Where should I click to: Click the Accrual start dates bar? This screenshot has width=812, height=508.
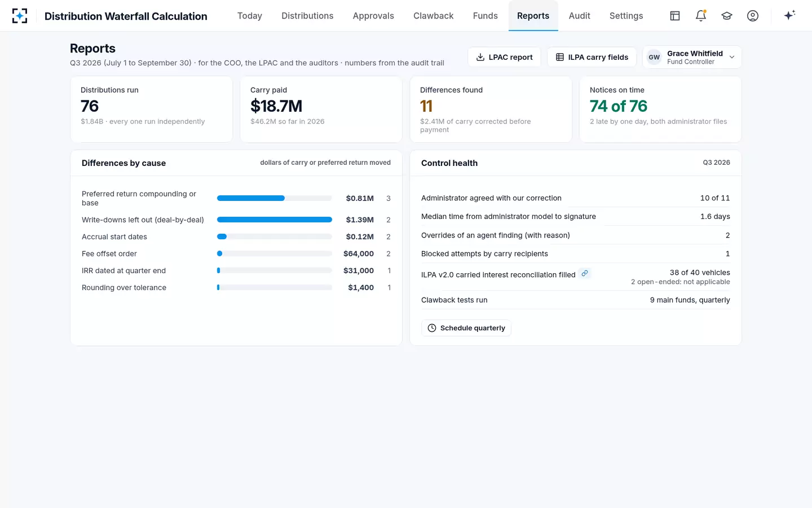pyautogui.click(x=275, y=237)
